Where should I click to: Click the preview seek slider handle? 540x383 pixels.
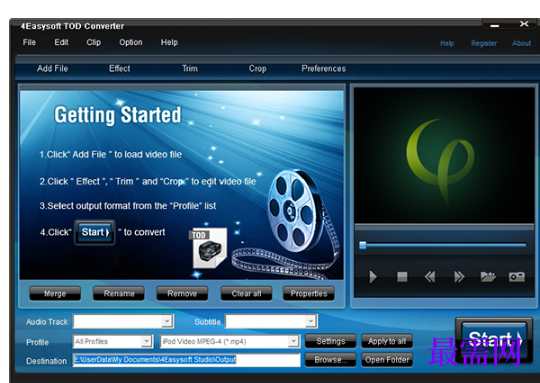[363, 245]
